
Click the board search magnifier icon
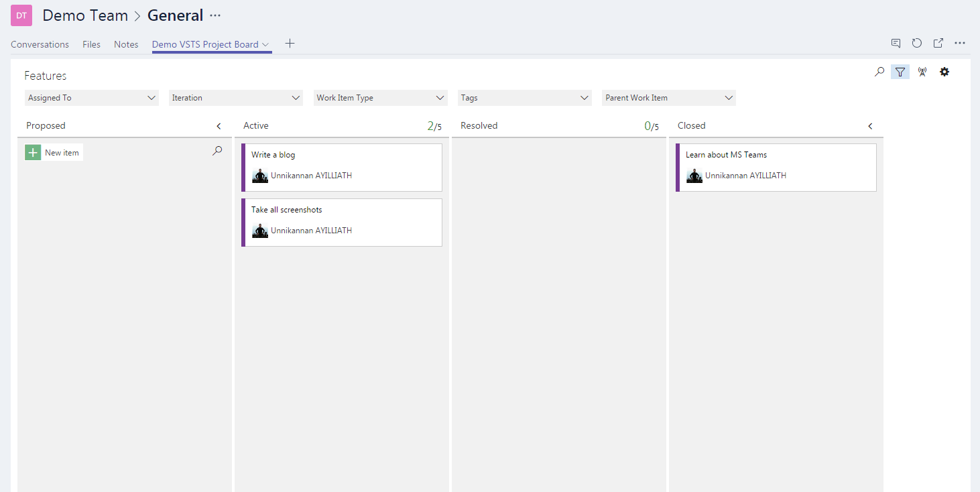click(x=879, y=72)
